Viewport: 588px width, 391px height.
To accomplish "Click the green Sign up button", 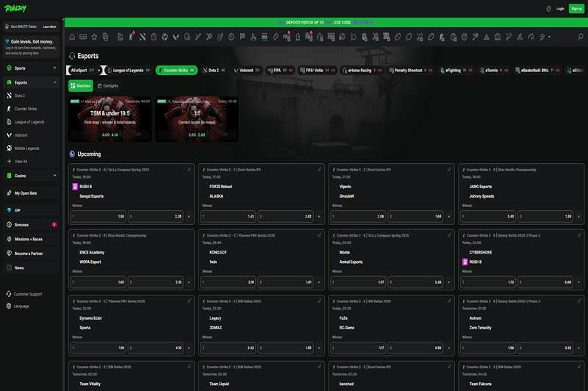I will click(576, 9).
